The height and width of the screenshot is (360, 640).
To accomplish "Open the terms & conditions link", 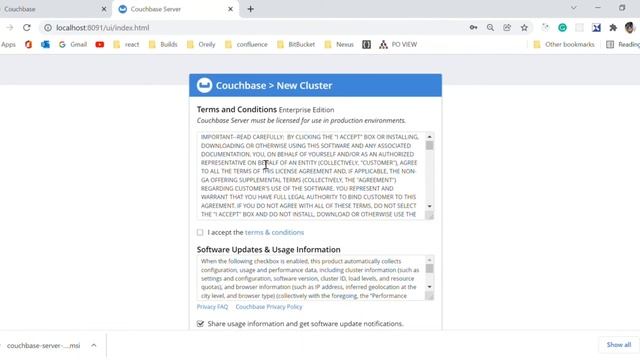I will coord(274,232).
